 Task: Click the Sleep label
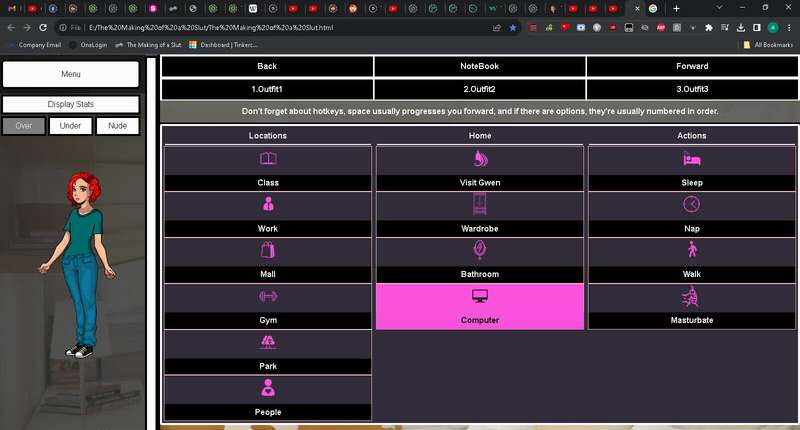(692, 183)
